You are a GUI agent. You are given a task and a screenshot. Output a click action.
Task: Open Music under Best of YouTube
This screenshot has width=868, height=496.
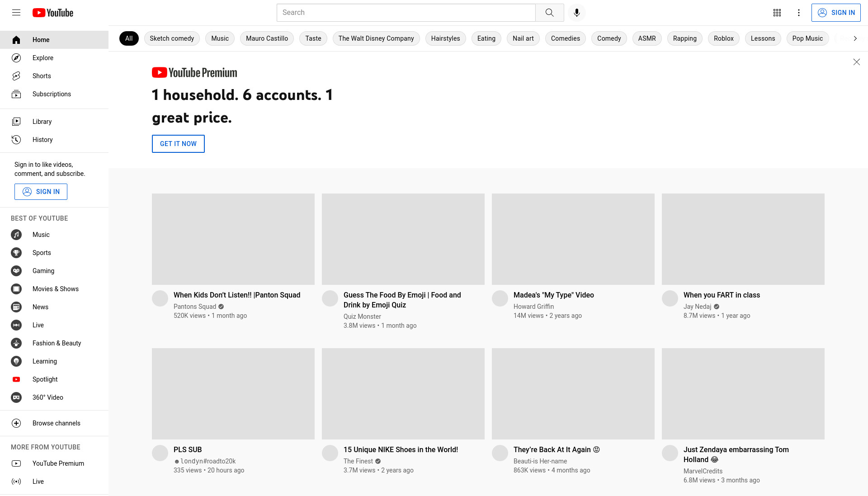[54, 235]
